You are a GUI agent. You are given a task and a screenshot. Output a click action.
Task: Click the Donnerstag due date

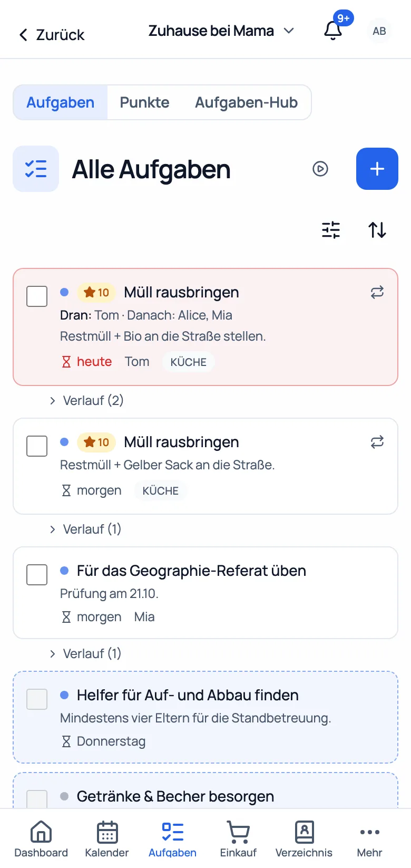[x=111, y=741]
